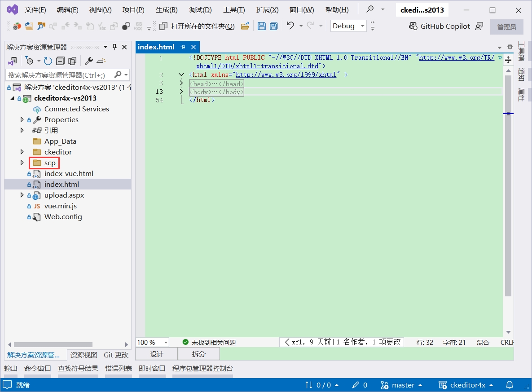
Task: Click Collapse All icon in Solution Explorer
Action: pyautogui.click(x=60, y=61)
